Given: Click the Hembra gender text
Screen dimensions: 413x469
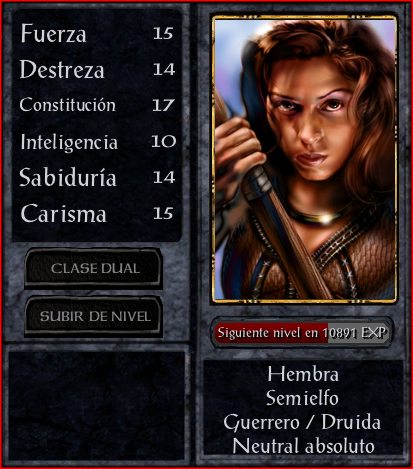Looking at the screenshot, I should pyautogui.click(x=303, y=374).
